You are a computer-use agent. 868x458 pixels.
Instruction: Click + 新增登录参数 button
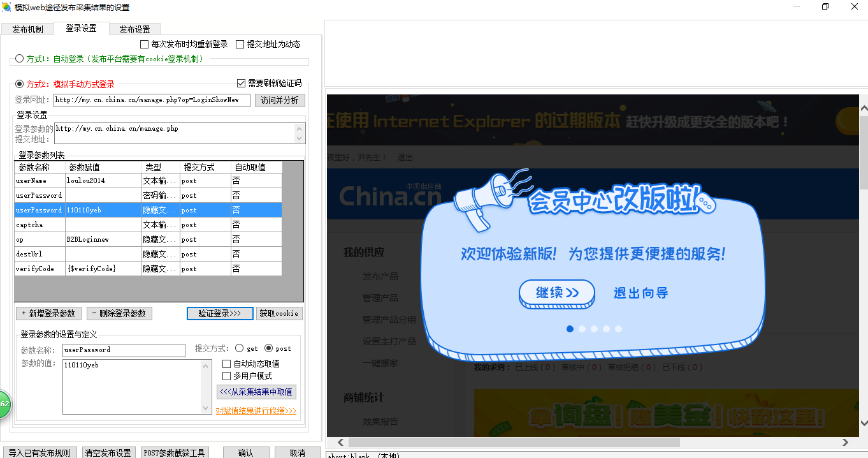coord(48,313)
